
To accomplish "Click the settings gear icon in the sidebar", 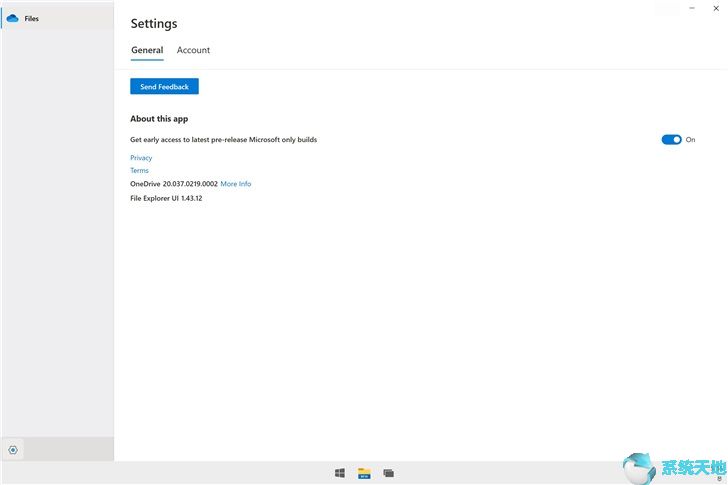I will click(13, 450).
